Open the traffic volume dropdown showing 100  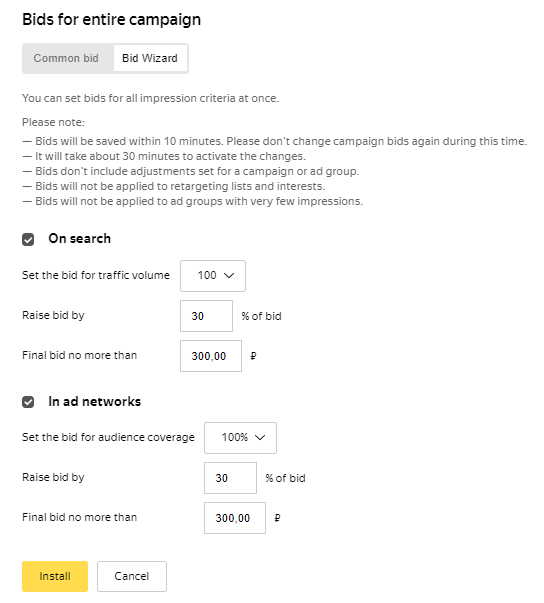(x=213, y=276)
